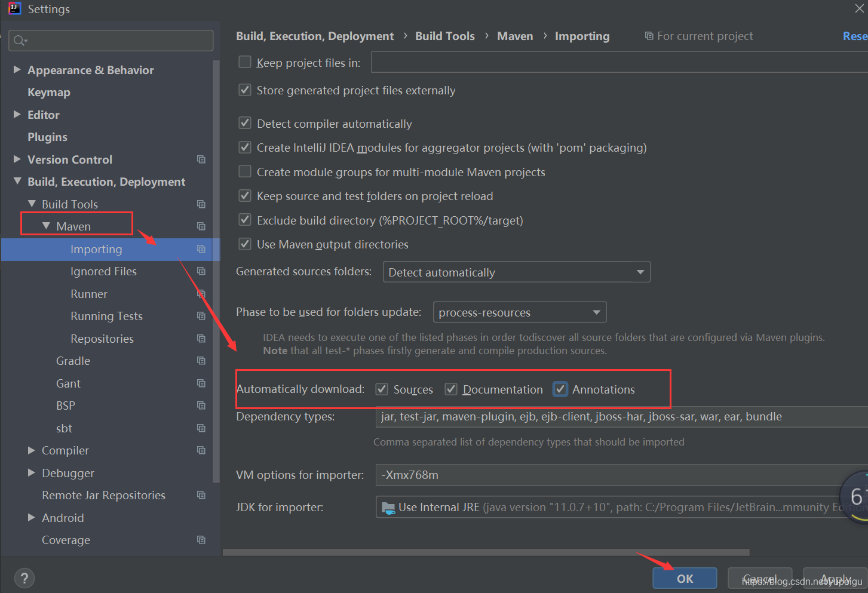Click project-level icon beside Gradle
The width and height of the screenshot is (868, 593).
pyautogui.click(x=201, y=361)
